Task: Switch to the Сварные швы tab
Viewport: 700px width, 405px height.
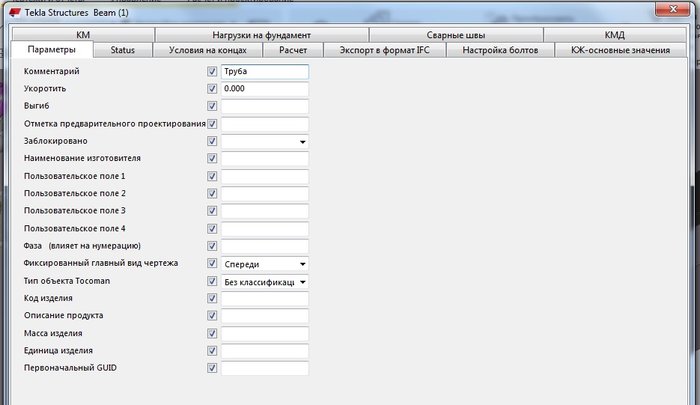Action: pos(456,35)
